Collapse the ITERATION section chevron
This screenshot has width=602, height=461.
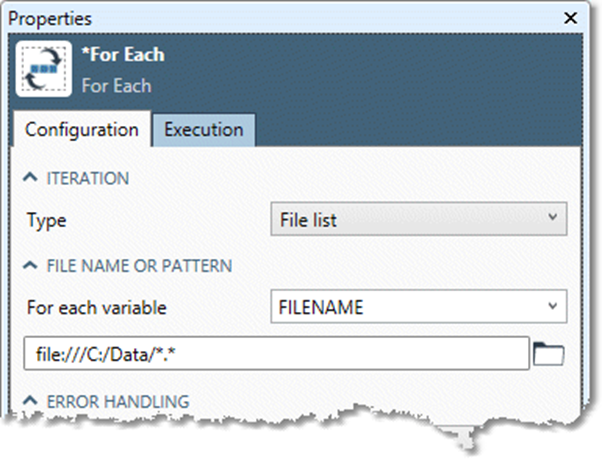pos(31,179)
